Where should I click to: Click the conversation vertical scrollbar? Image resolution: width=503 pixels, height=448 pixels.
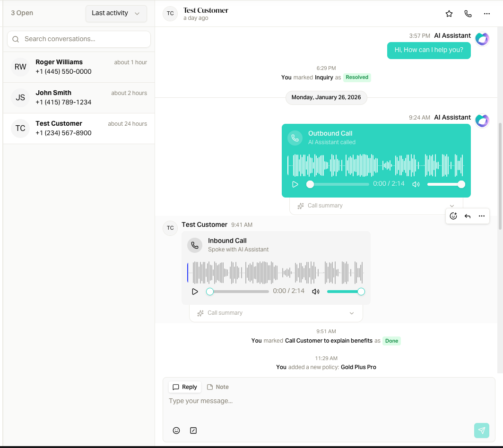[500, 176]
